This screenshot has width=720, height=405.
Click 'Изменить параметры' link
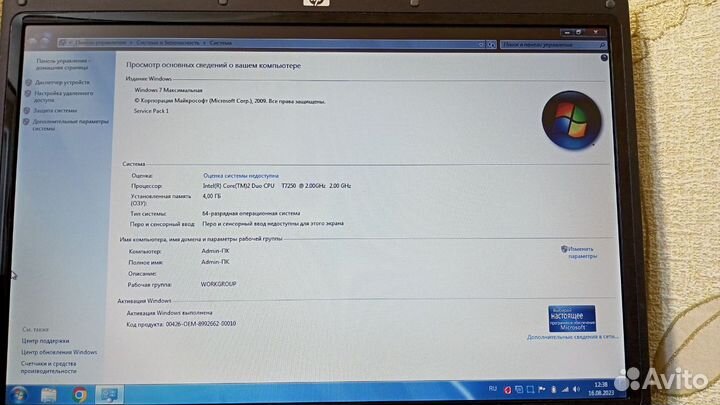(x=583, y=253)
